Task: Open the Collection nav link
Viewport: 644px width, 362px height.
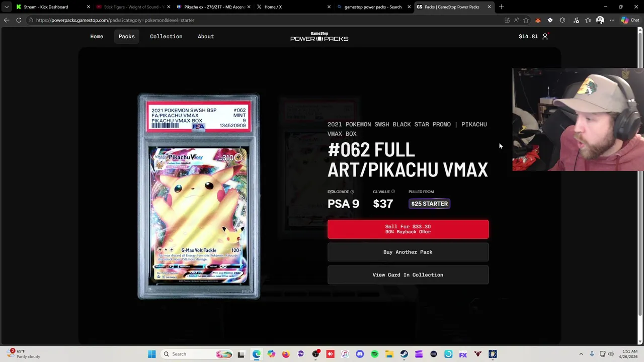Action: [166, 36]
